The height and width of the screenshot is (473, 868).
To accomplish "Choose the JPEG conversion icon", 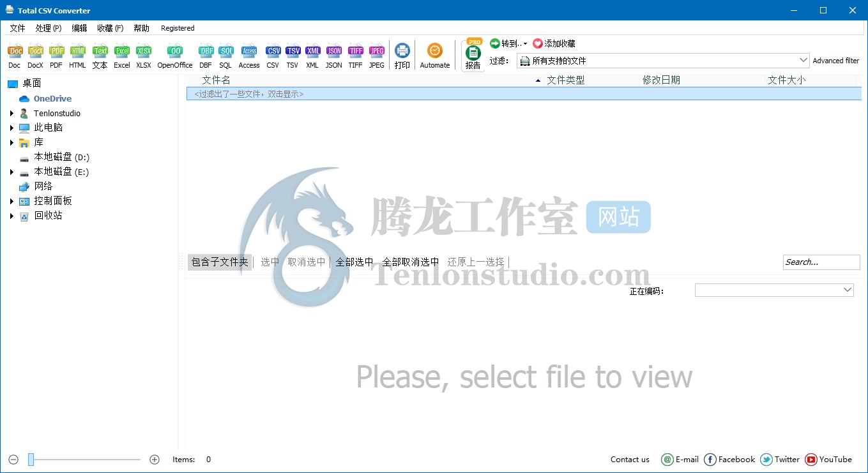I will tap(377, 56).
